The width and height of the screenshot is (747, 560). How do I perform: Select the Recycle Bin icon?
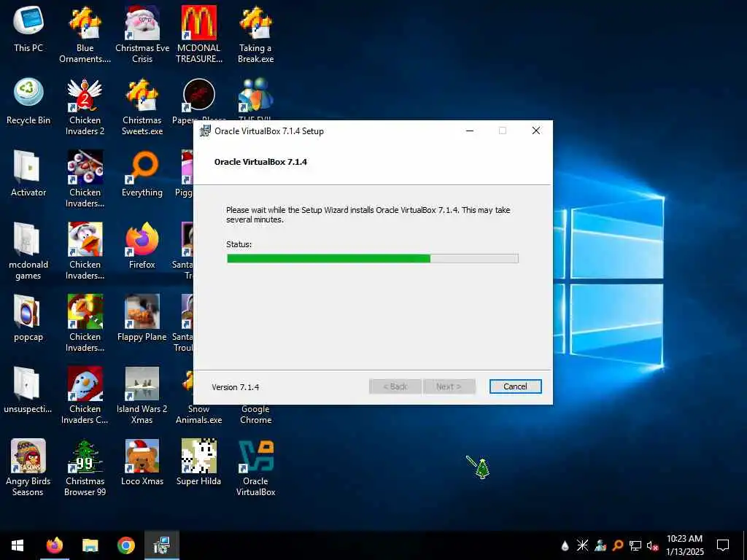point(28,101)
